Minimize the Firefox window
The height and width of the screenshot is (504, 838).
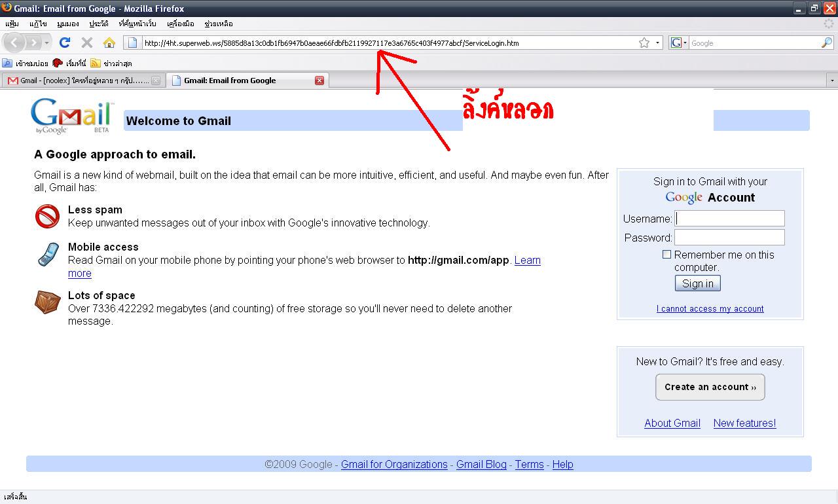[799, 9]
